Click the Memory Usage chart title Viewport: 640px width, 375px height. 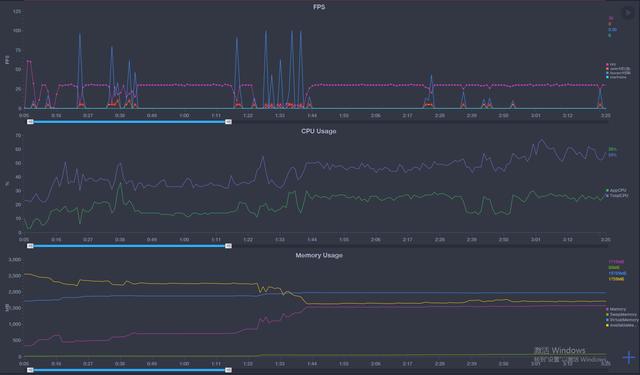[319, 255]
